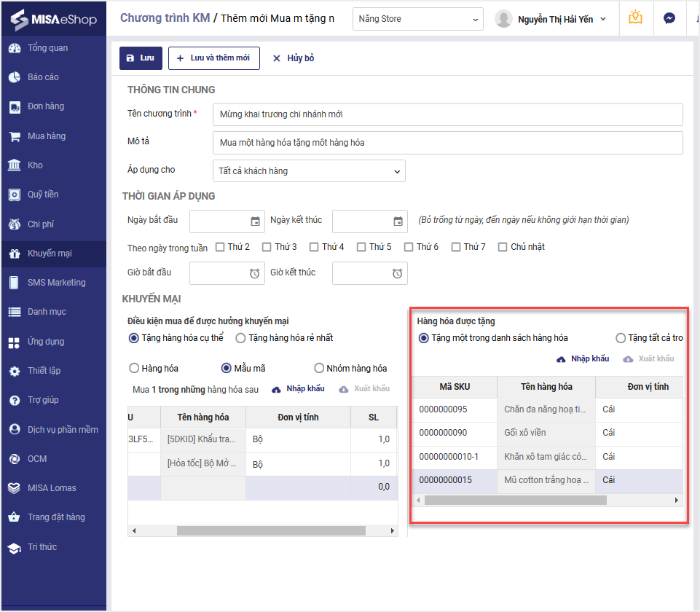700x612 pixels.
Task: Click calendar icon in Ngày kết thúc field
Action: [398, 221]
